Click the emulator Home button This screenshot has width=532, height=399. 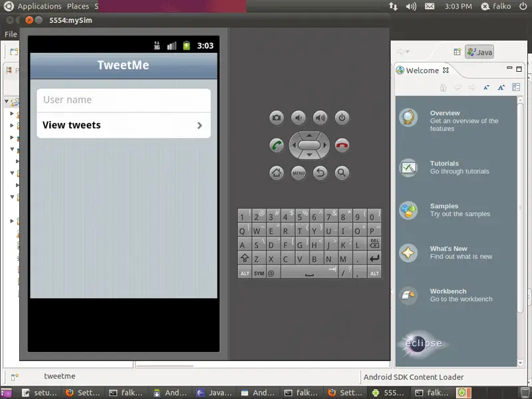277,173
